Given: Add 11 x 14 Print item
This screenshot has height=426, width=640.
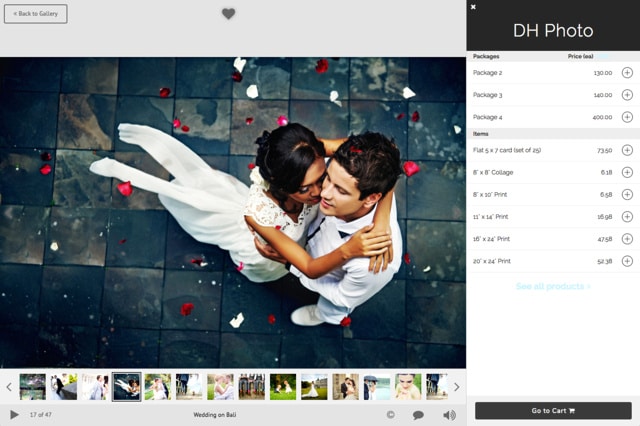Looking at the screenshot, I should tap(627, 217).
